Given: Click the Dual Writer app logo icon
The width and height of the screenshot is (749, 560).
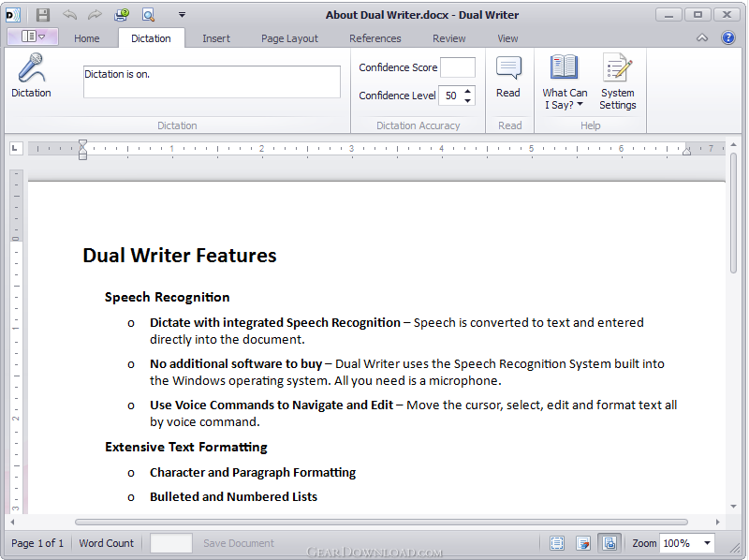Looking at the screenshot, I should tap(12, 15).
